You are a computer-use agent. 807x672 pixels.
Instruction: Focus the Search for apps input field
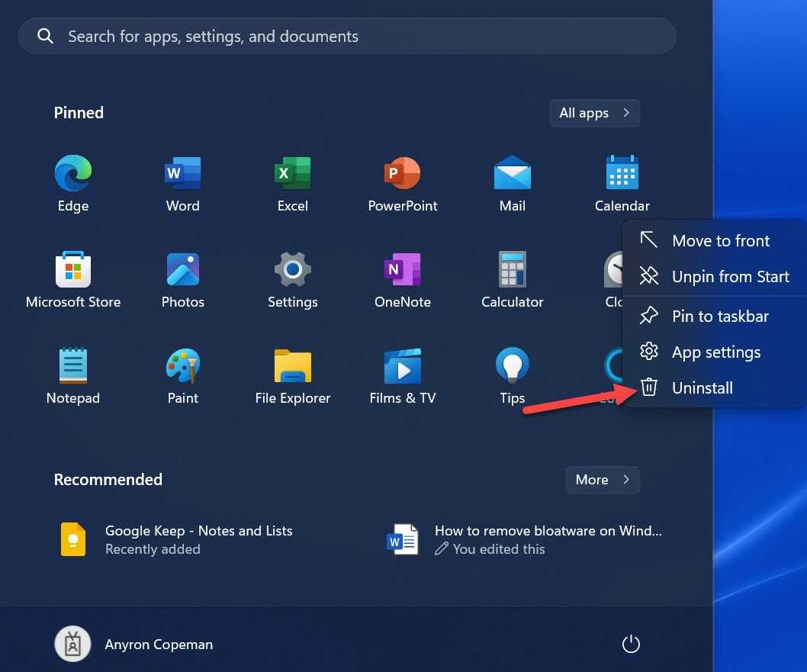pyautogui.click(x=347, y=36)
